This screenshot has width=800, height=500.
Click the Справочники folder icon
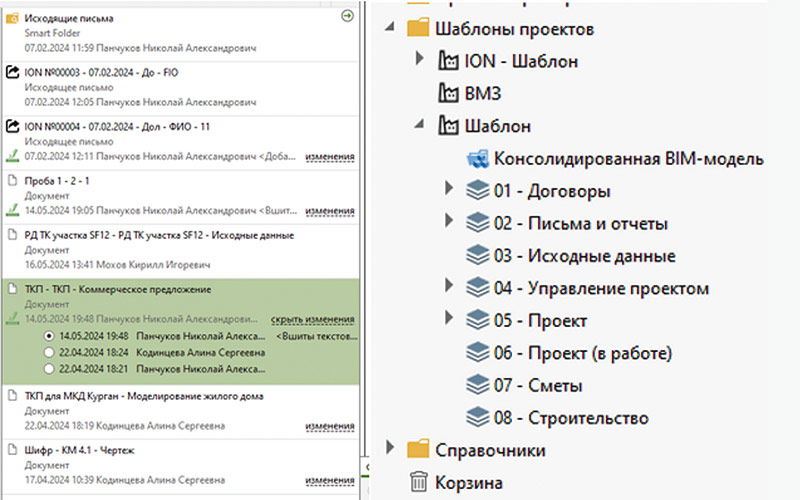point(418,449)
